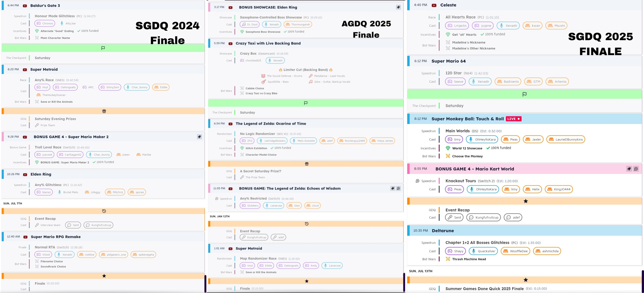Select Lmjacks chip in Celeste All Hearts Race
Viewport: 644px width, 293px height.
(457, 26)
